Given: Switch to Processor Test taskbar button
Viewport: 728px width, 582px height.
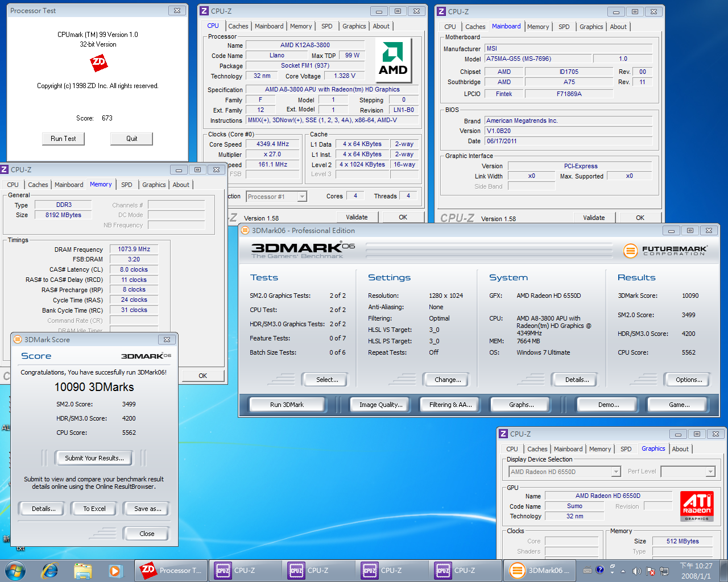Looking at the screenshot, I should (x=171, y=571).
